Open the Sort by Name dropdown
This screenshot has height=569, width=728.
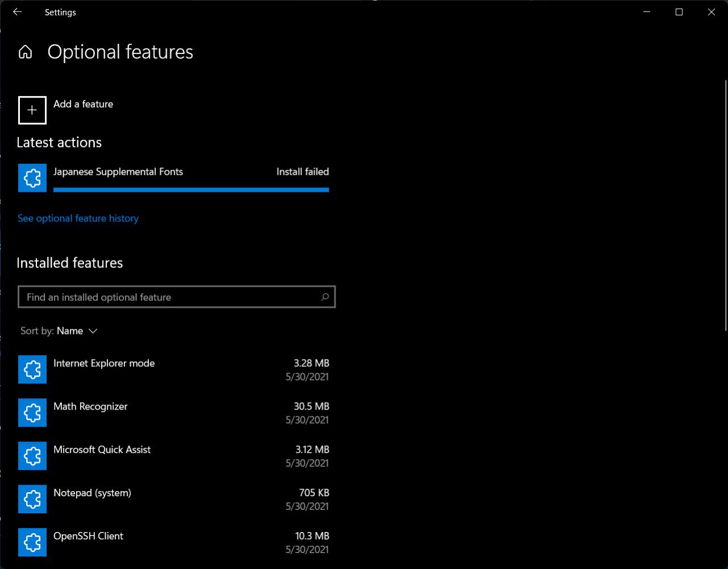(x=59, y=331)
